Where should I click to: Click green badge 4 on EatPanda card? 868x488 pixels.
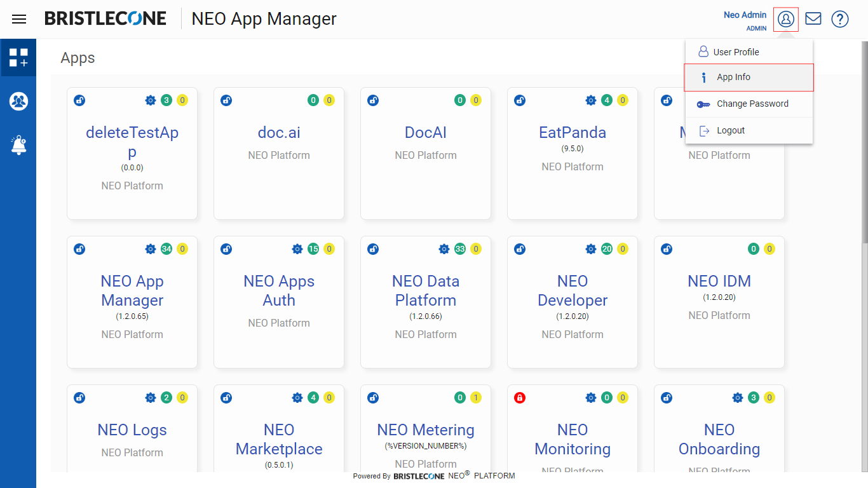pos(607,100)
